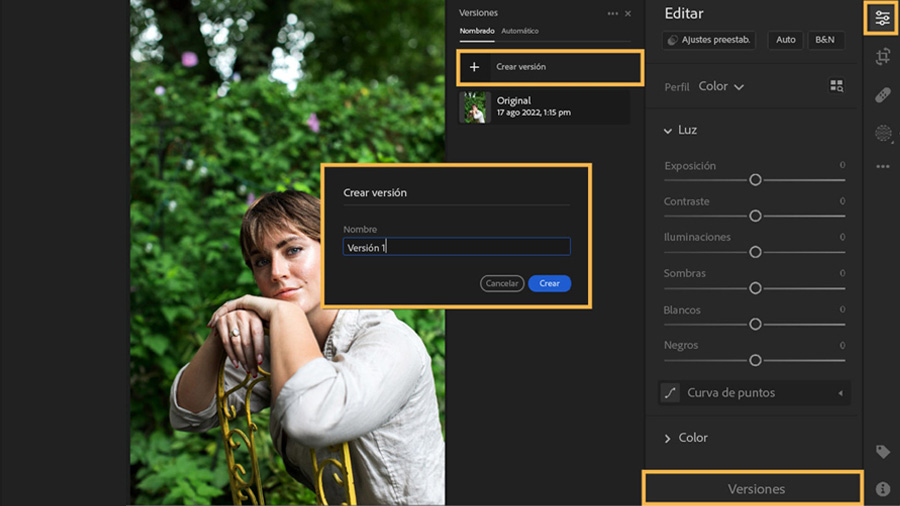
Task: Open the profile browser grid icon
Action: [836, 86]
